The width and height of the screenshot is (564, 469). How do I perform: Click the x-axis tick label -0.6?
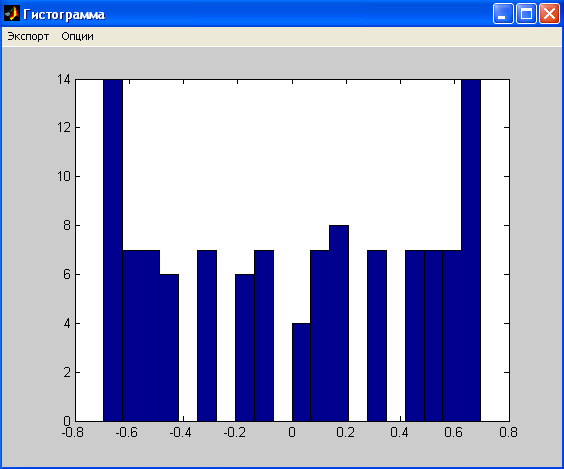[127, 432]
